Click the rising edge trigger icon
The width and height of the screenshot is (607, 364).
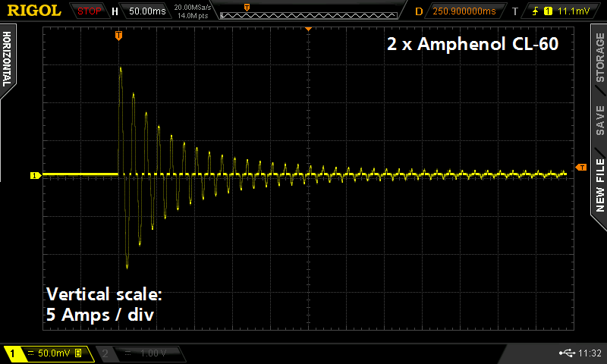[535, 11]
